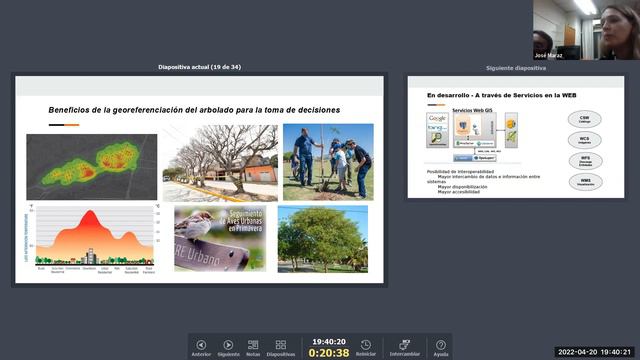640x360 pixels.
Task: Click the current slide 19 preview
Action: coord(200,180)
